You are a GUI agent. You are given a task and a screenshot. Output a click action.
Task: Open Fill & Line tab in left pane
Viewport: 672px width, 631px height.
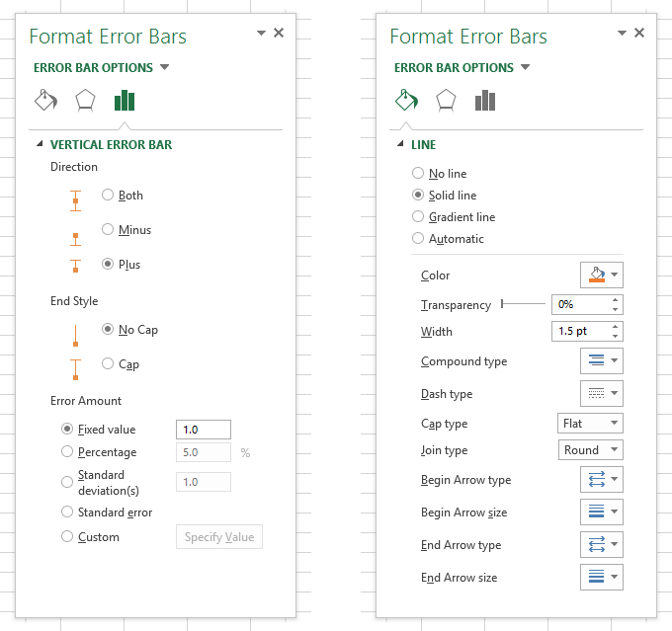(45, 101)
